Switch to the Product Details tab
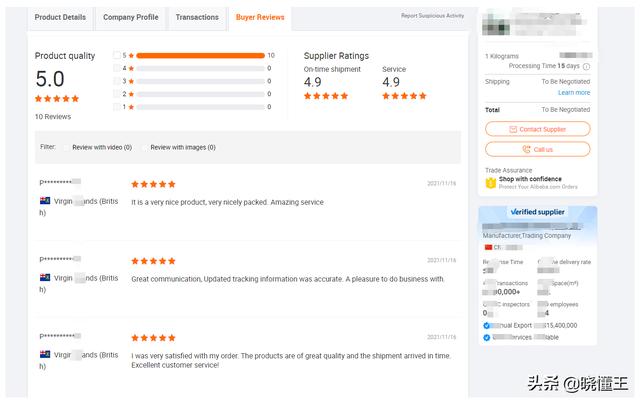 [60, 17]
